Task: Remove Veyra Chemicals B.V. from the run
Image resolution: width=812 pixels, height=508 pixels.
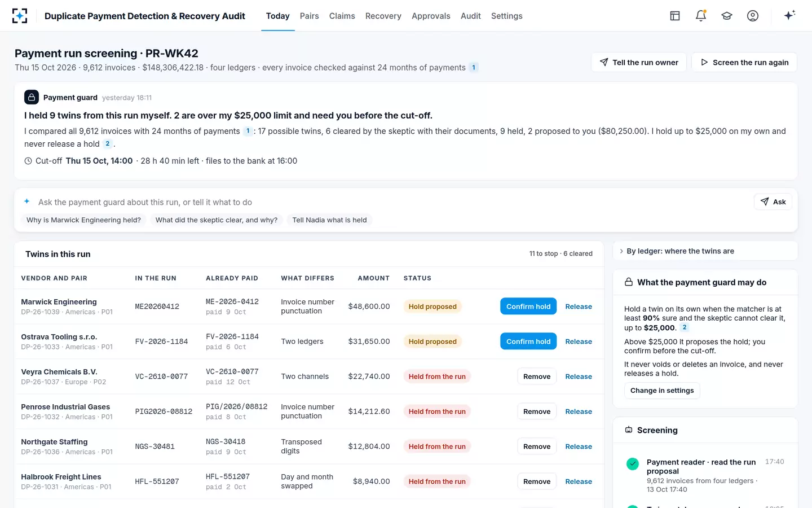Action: pyautogui.click(x=537, y=376)
